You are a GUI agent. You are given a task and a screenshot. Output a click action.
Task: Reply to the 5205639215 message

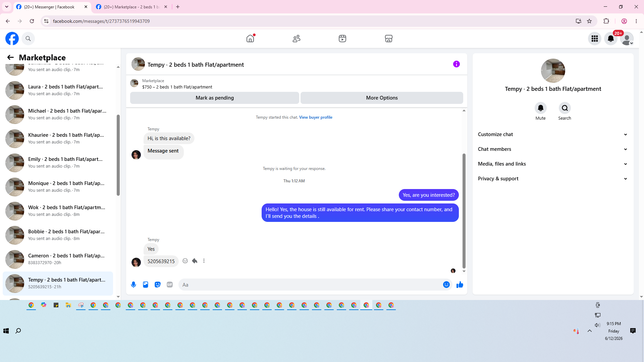tap(195, 261)
